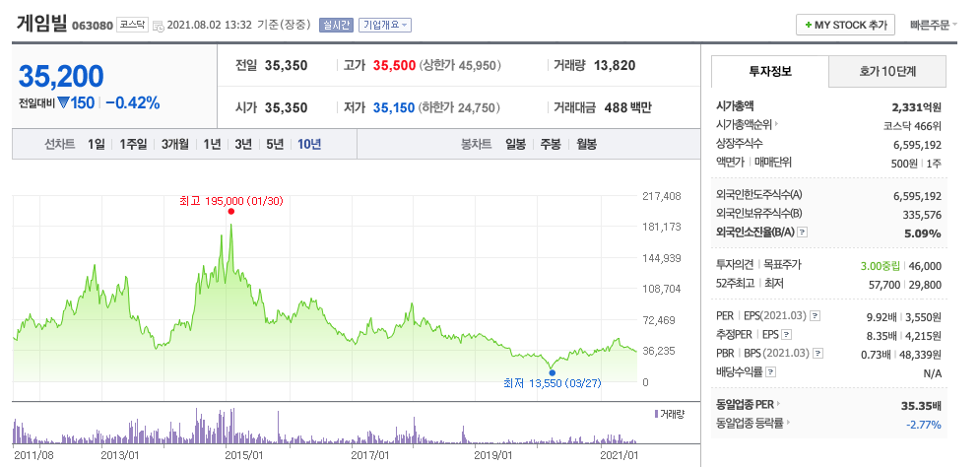Click the 하한가 24,750 text
980x467 pixels.
459,107
